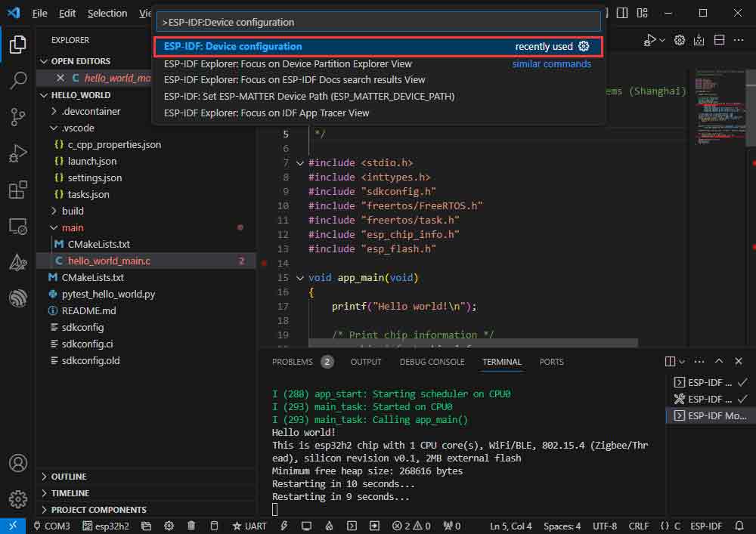Switch to the DEBUG CONSOLE tab

click(x=432, y=362)
